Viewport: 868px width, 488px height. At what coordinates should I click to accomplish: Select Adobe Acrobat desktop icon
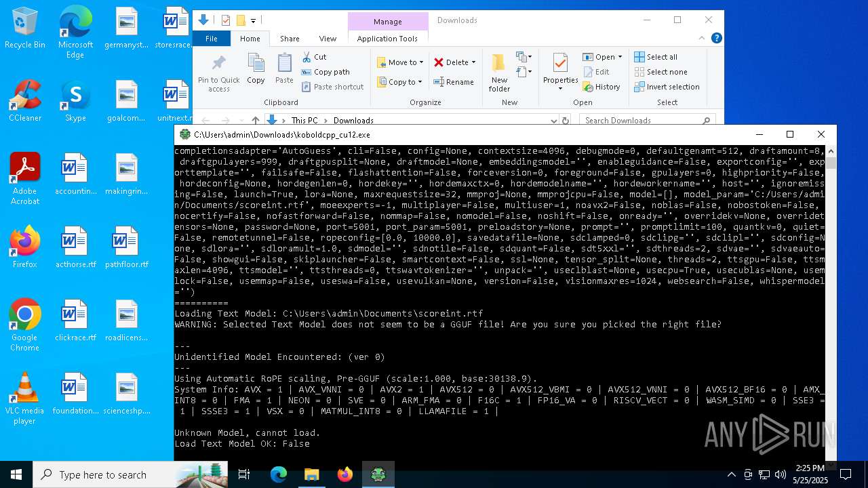click(25, 179)
